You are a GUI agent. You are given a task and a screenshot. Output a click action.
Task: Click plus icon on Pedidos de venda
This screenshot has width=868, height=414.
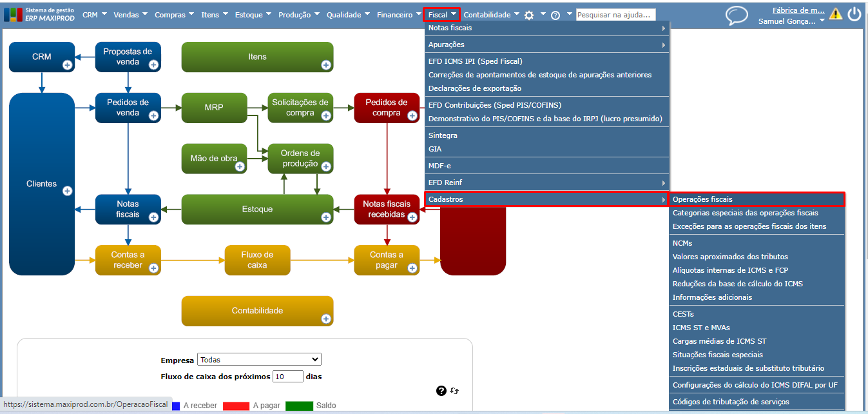[x=153, y=115]
